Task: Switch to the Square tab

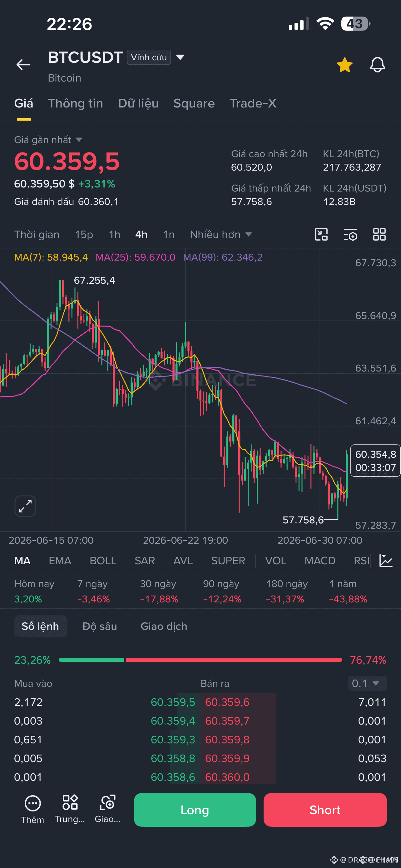Action: 194,103
